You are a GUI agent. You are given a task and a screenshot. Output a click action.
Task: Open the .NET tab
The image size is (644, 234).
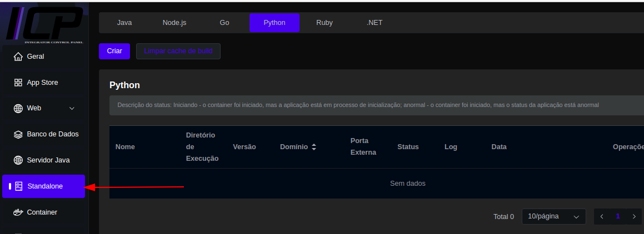(375, 23)
